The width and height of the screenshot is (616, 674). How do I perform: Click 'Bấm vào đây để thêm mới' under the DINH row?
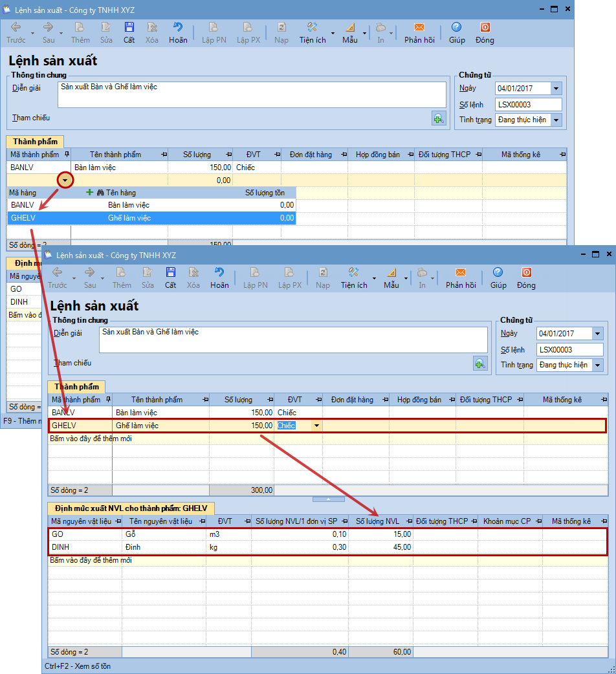(x=91, y=560)
